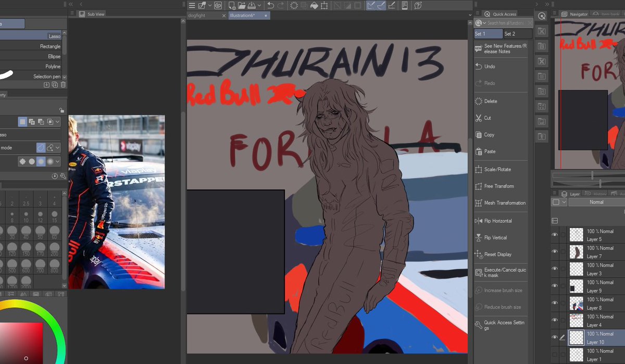Click the Fill bucket icon in command bar
The height and width of the screenshot is (364, 625).
[314, 5]
